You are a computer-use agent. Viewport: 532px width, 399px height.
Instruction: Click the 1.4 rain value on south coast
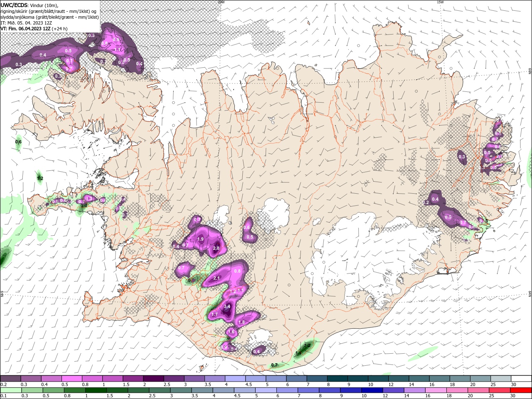click(298, 353)
